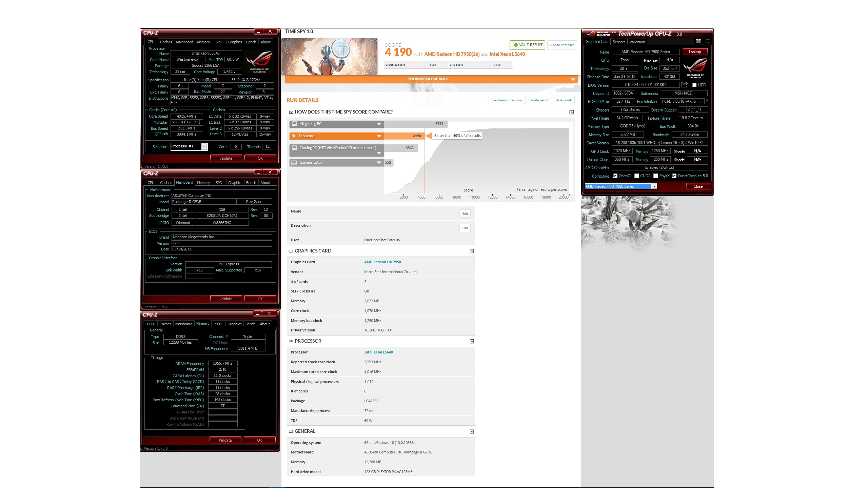Click the chart icon next to score compare heading

coord(291,112)
